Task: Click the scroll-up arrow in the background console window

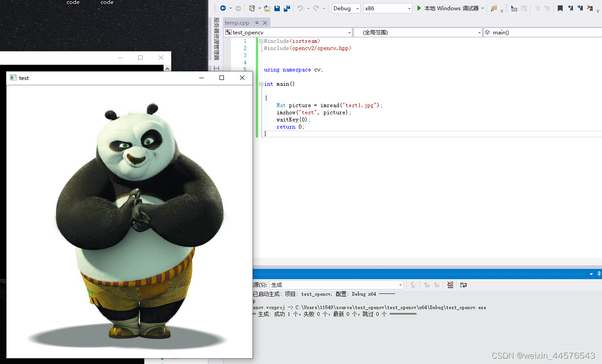Action: (x=168, y=68)
